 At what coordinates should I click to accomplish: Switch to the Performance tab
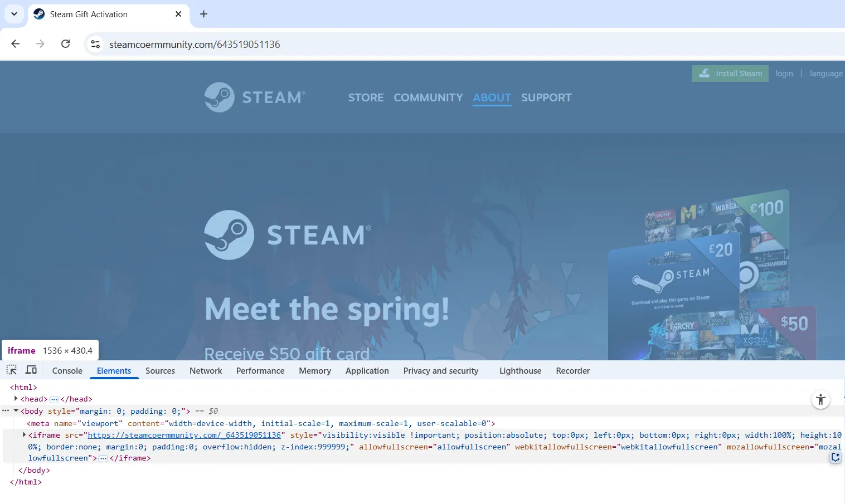pyautogui.click(x=260, y=371)
